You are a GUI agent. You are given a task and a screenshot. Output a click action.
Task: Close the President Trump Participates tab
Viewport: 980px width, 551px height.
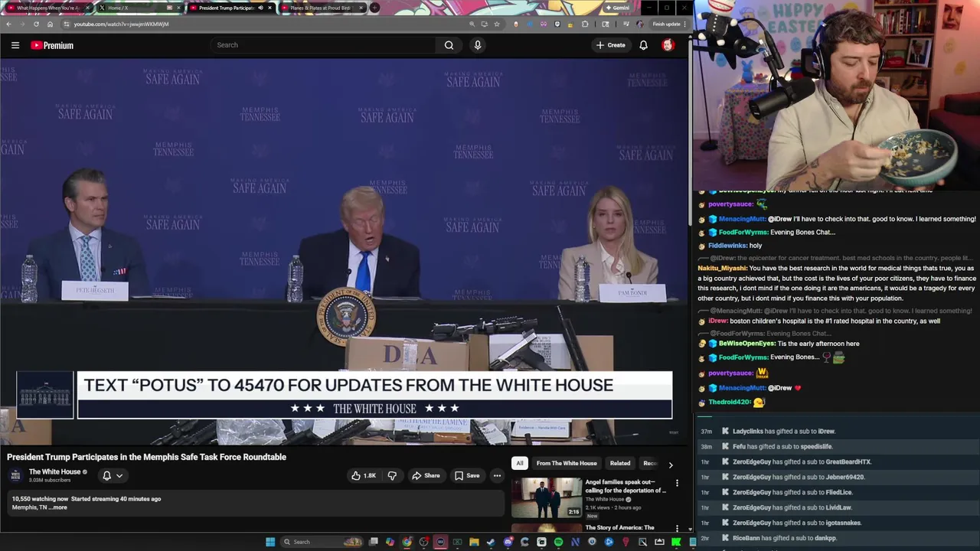(x=269, y=8)
